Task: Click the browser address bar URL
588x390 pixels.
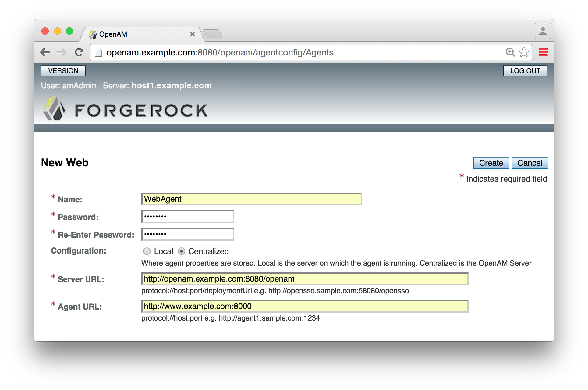Action: [220, 52]
